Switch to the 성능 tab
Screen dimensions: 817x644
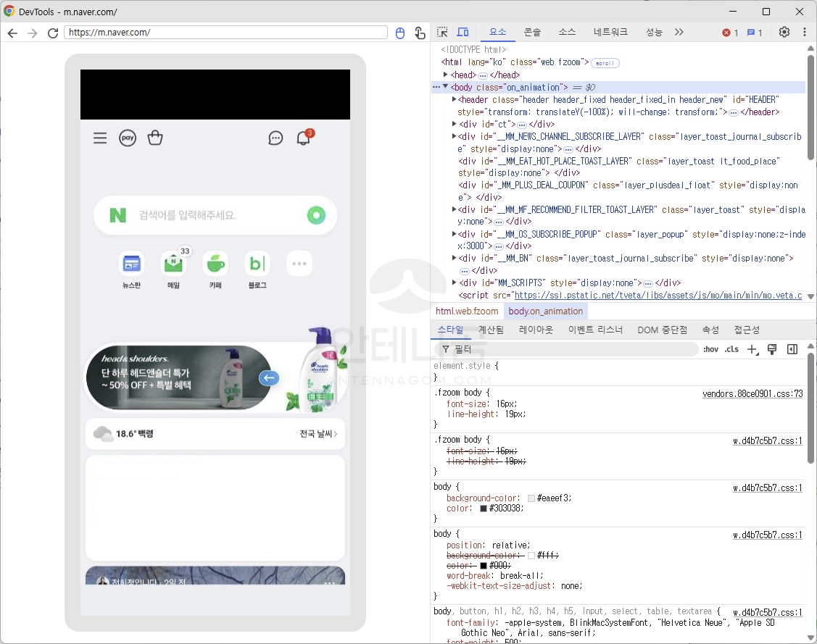(654, 33)
